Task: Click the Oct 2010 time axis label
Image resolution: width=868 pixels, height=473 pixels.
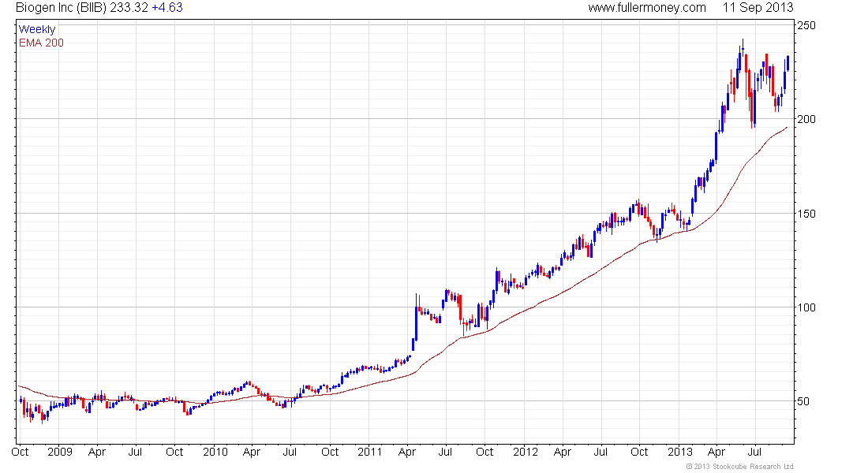Action: coord(330,452)
